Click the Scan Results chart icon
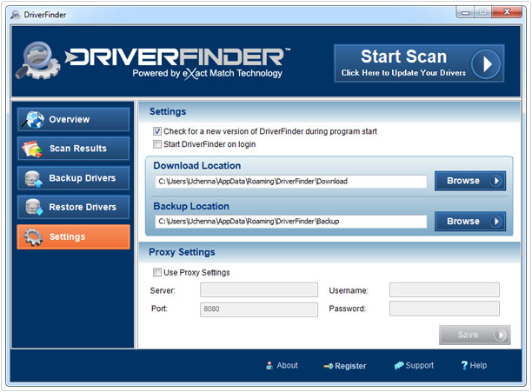The image size is (532, 392). [32, 149]
